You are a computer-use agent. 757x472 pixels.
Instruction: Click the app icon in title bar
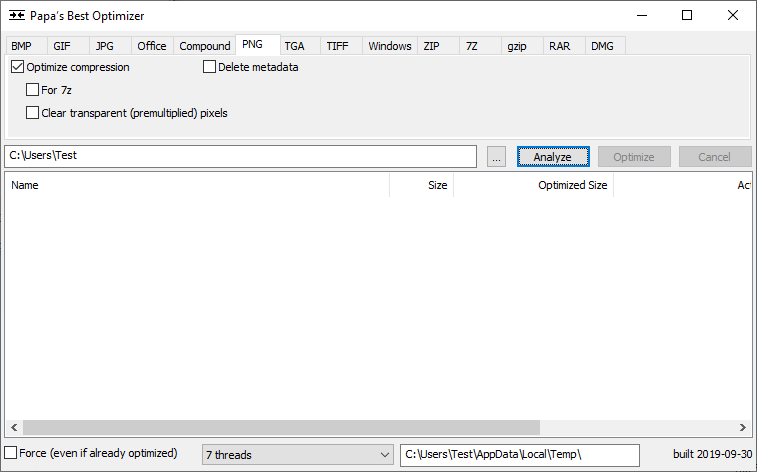click(x=17, y=16)
